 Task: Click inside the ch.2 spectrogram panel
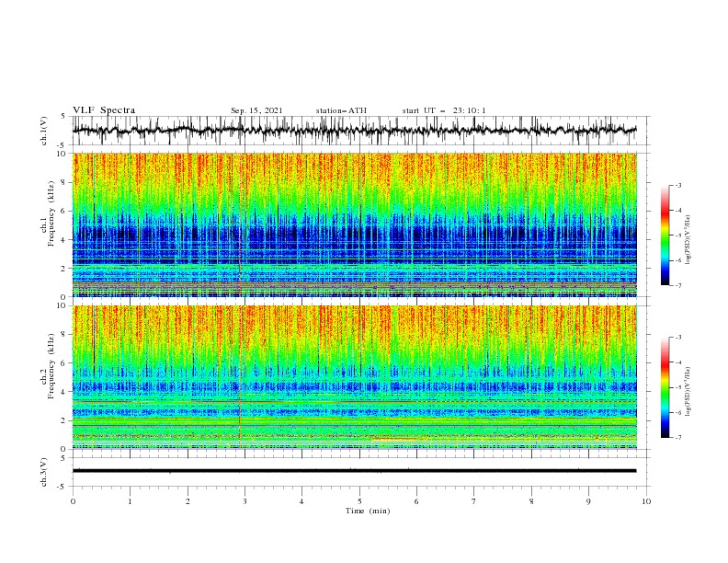click(x=355, y=377)
